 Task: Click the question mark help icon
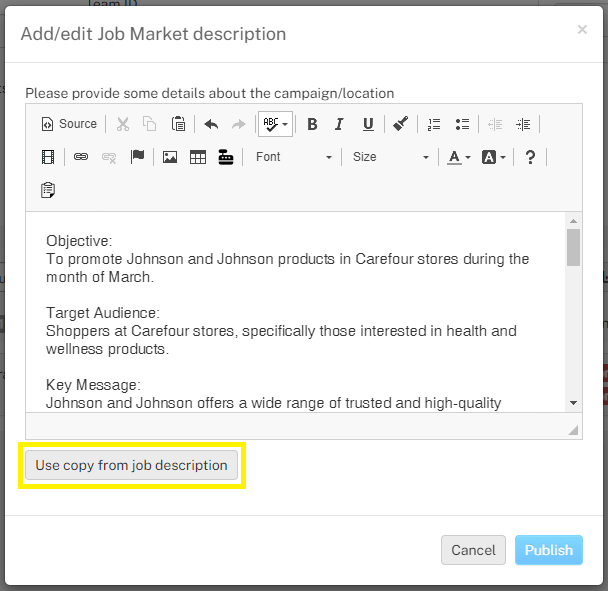pyautogui.click(x=530, y=157)
